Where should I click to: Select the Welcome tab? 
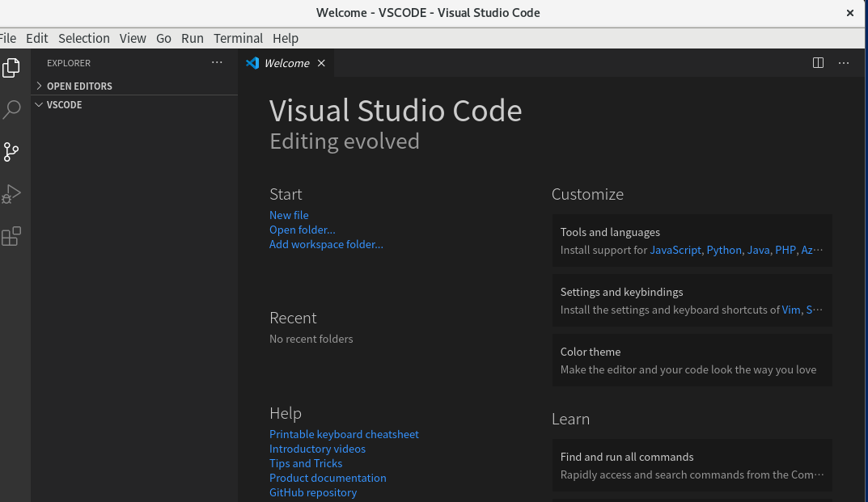[286, 63]
